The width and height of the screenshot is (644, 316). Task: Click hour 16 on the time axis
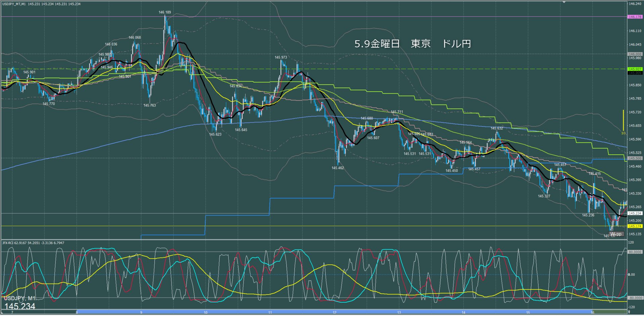(x=592, y=312)
